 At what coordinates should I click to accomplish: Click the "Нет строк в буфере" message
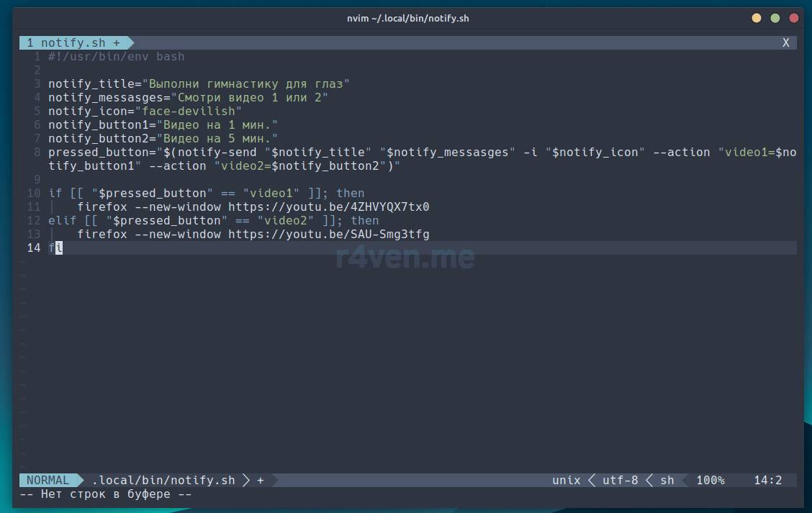(x=106, y=495)
